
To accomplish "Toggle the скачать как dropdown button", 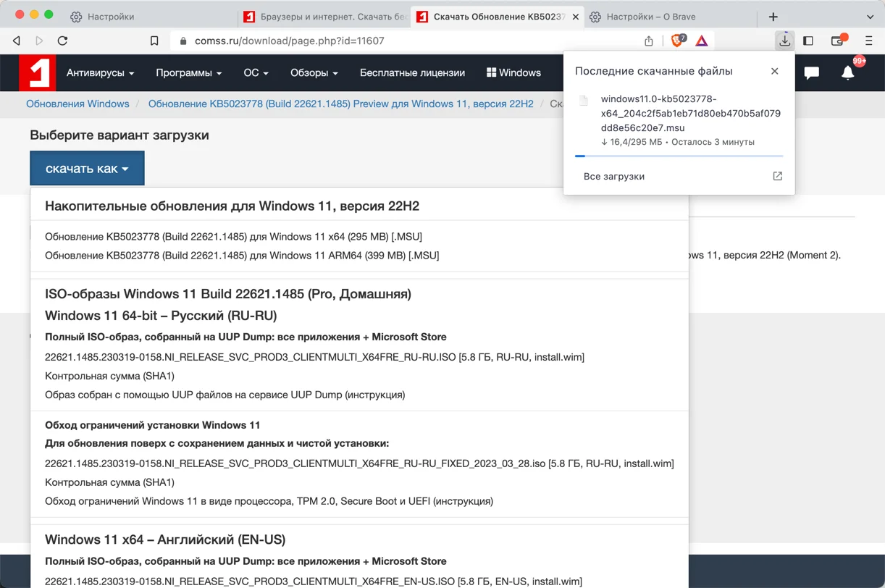I will coord(87,168).
